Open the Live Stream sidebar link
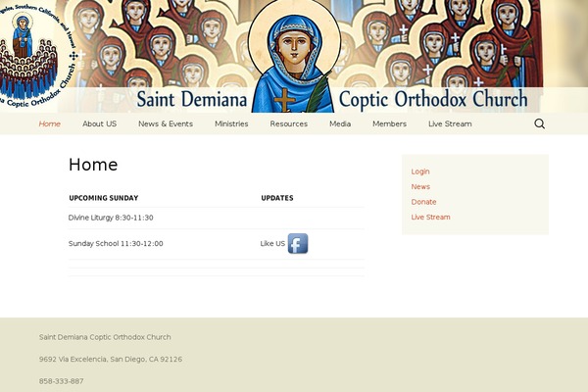The width and height of the screenshot is (588, 392). [430, 217]
